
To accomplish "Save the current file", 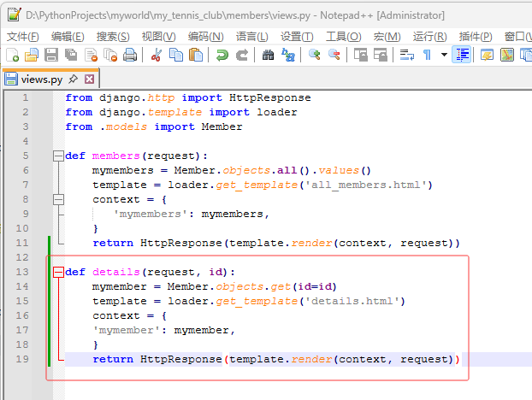I will coord(51,55).
